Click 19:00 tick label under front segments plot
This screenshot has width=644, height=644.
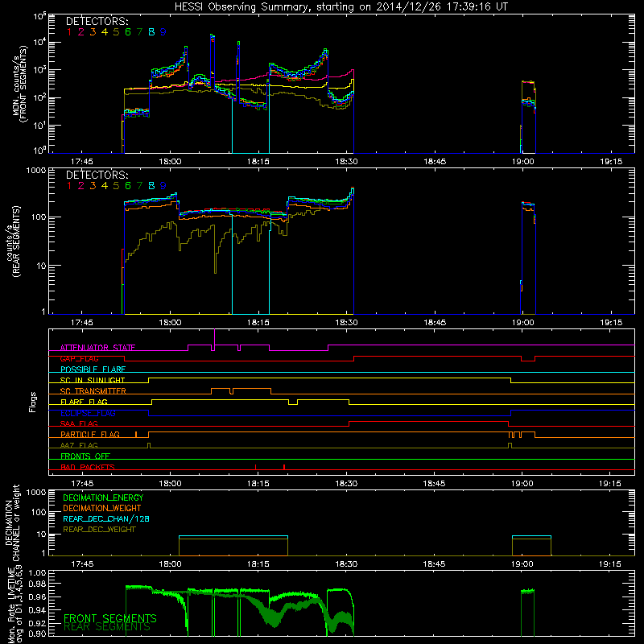point(522,162)
